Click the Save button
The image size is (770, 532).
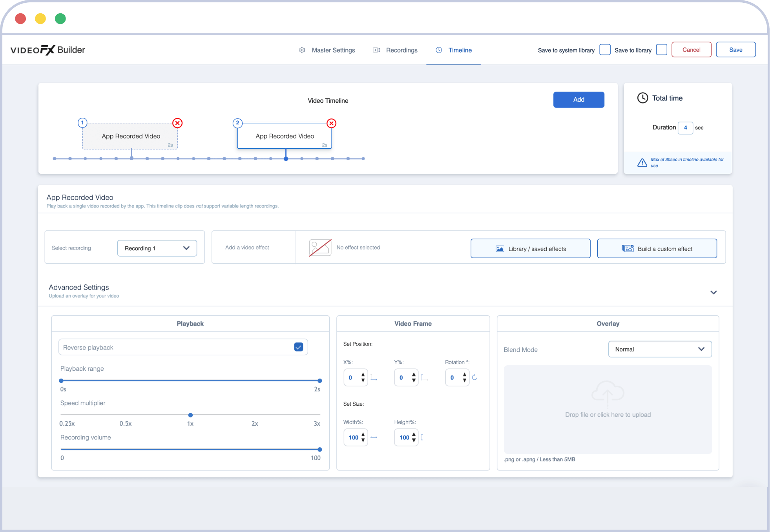pyautogui.click(x=735, y=50)
